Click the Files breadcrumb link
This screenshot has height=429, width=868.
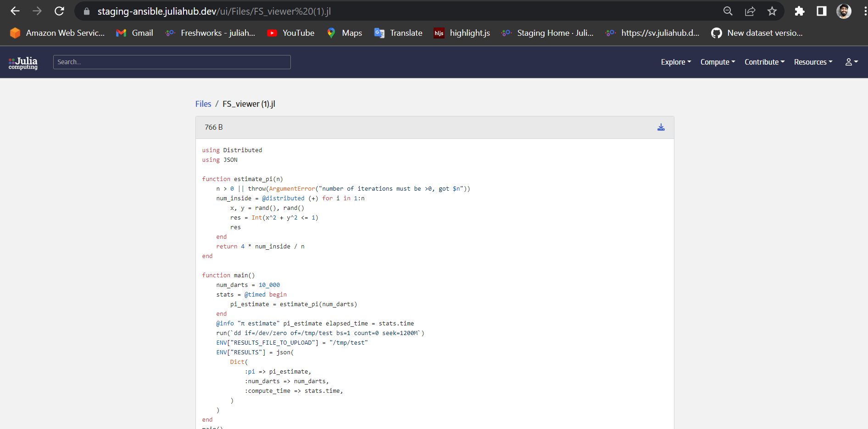coord(203,104)
